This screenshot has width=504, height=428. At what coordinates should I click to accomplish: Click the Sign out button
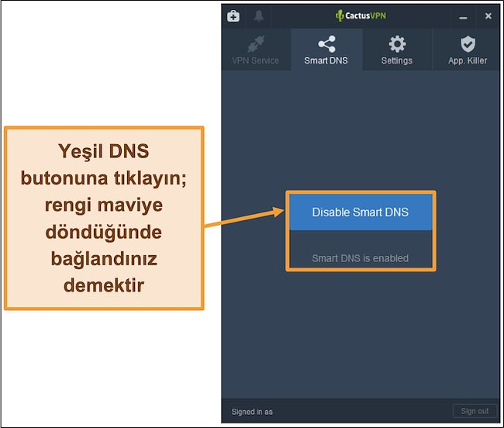pyautogui.click(x=475, y=411)
